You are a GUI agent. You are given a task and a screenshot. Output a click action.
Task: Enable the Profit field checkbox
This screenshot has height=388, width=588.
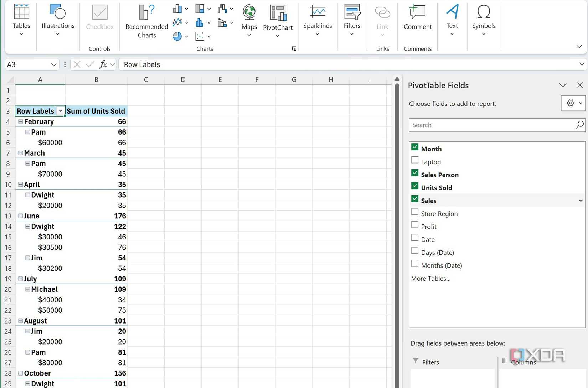point(415,224)
